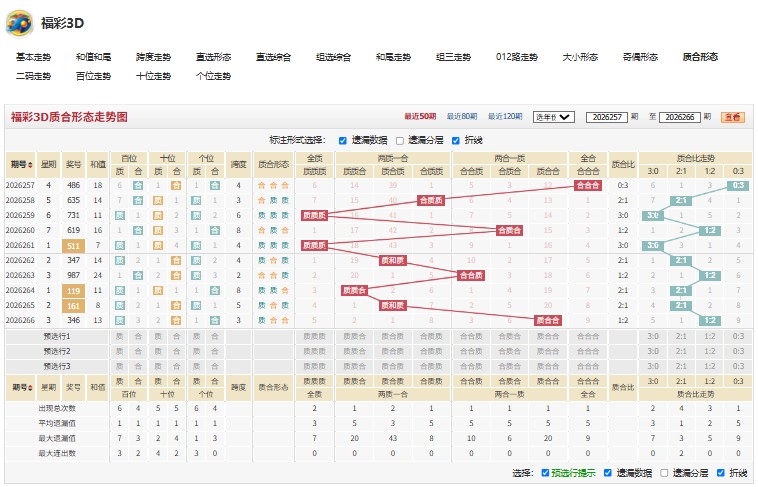Image resolution: width=758 pixels, height=487 pixels.
Task: Click the 福彩3D logo icon
Action: pyautogui.click(x=19, y=23)
